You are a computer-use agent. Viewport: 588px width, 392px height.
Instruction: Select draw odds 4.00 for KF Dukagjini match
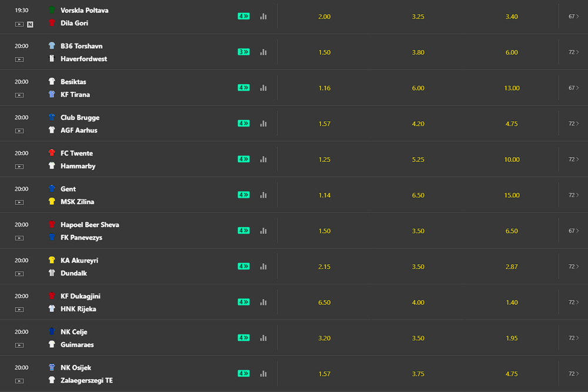418,303
